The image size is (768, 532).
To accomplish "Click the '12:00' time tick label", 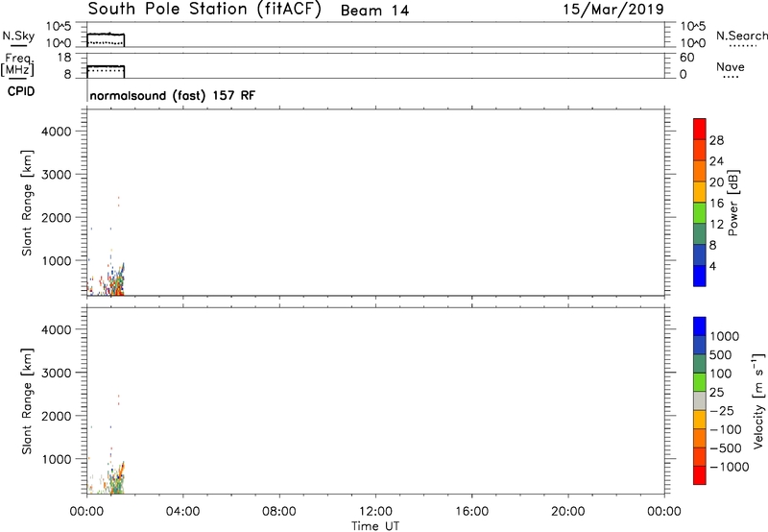I will 375,512.
